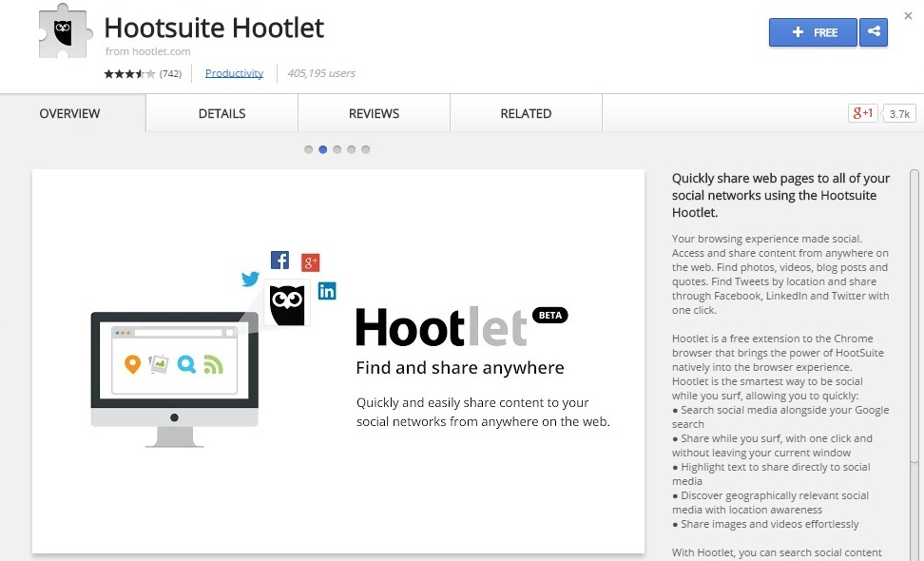This screenshot has height=561, width=924.
Task: Click the Hootsuite owl extension icon
Action: (x=66, y=31)
